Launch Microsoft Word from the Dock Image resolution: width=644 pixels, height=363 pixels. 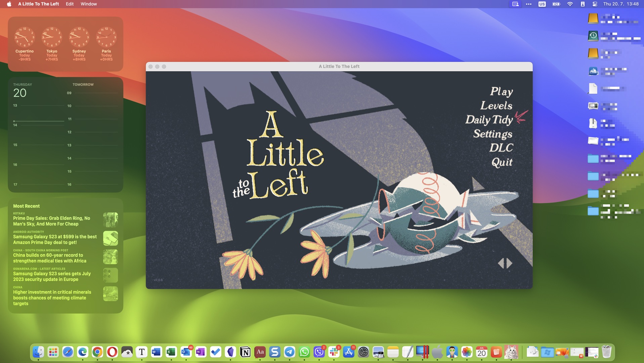coord(157,352)
